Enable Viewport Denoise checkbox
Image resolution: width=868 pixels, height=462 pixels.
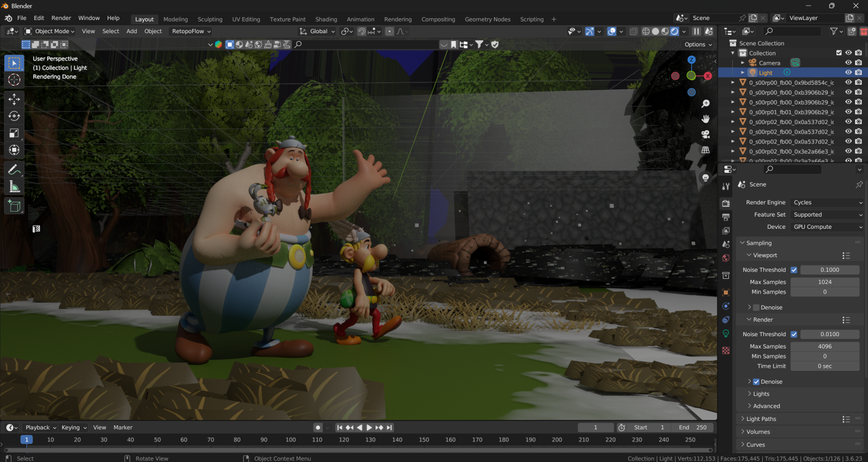[x=756, y=307]
